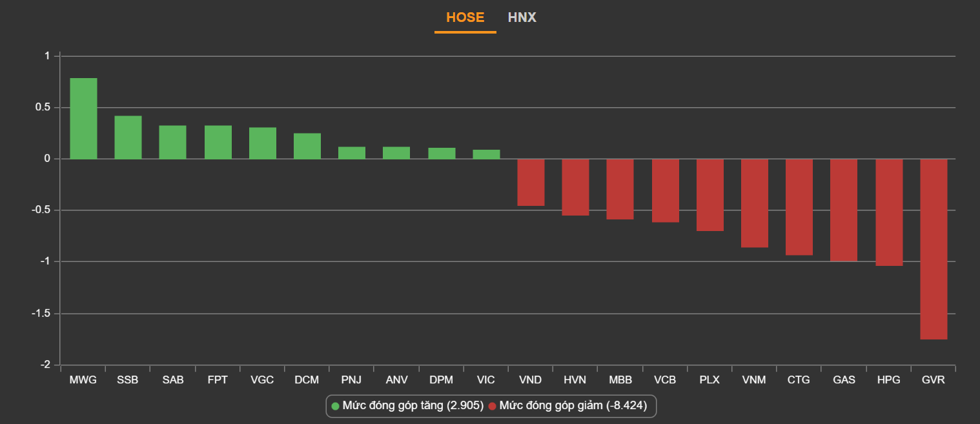Screen dimensions: 980x424
Task: Click the VGC bar
Action: tap(263, 143)
